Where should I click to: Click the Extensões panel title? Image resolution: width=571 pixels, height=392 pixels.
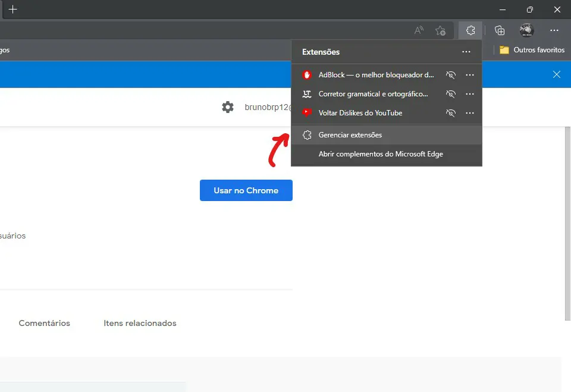point(321,52)
